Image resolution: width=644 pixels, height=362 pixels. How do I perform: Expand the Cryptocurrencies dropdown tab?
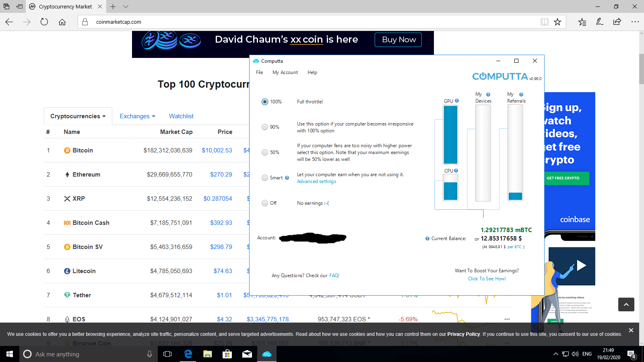click(78, 116)
